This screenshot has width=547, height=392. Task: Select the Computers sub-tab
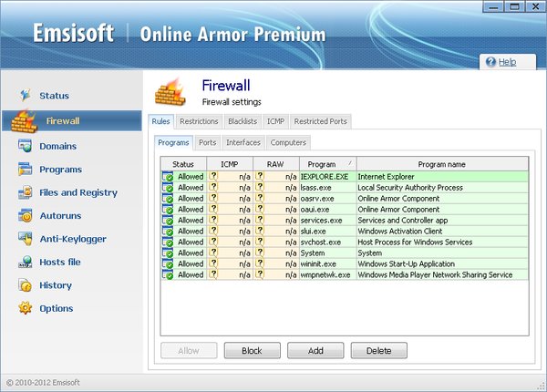[288, 142]
